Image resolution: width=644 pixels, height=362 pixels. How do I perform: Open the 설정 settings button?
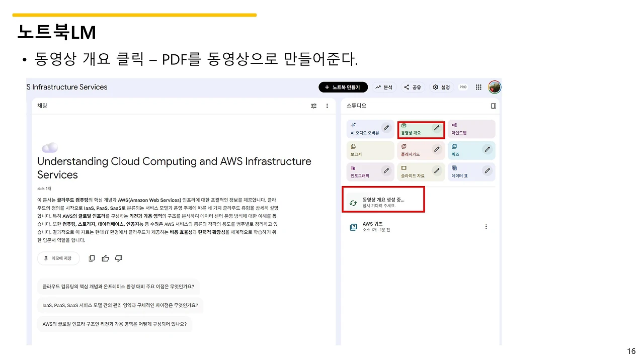[441, 87]
